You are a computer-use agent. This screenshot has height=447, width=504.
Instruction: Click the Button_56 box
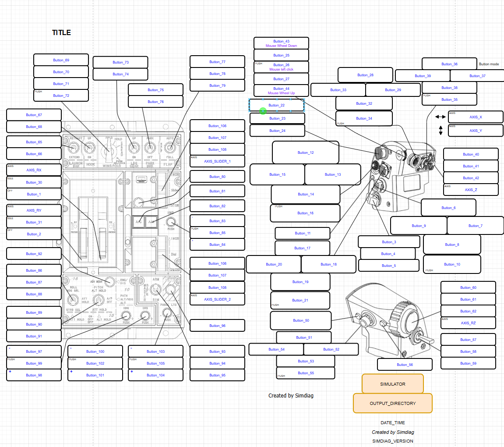[x=405, y=365]
